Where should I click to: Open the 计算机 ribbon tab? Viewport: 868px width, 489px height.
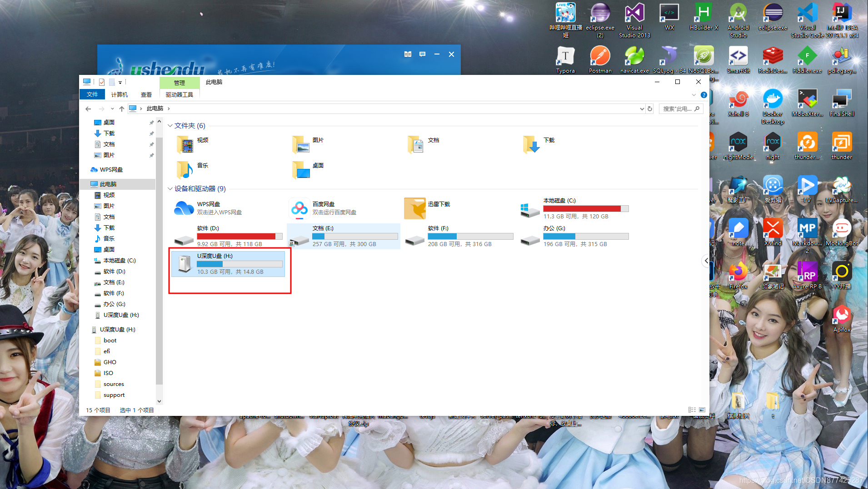(119, 94)
